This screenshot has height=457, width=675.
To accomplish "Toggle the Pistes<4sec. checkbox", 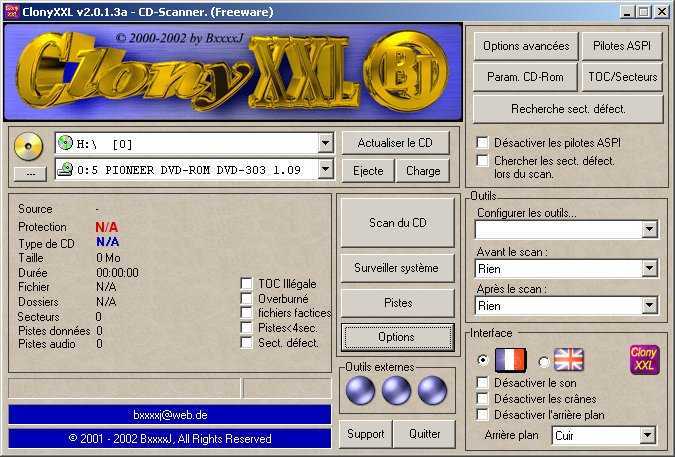I will pos(246,327).
